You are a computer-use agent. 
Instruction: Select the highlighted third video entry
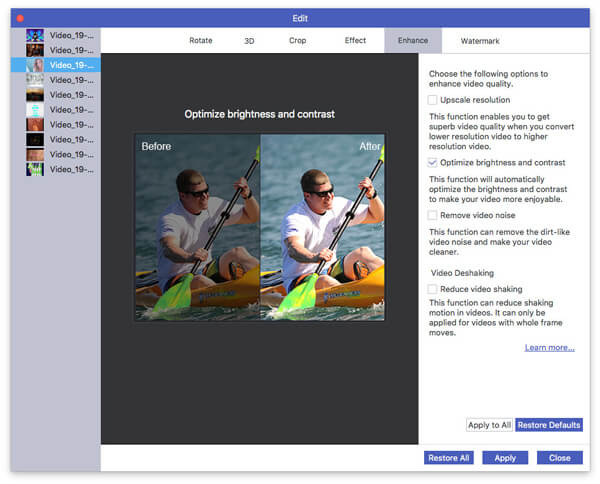pyautogui.click(x=56, y=65)
